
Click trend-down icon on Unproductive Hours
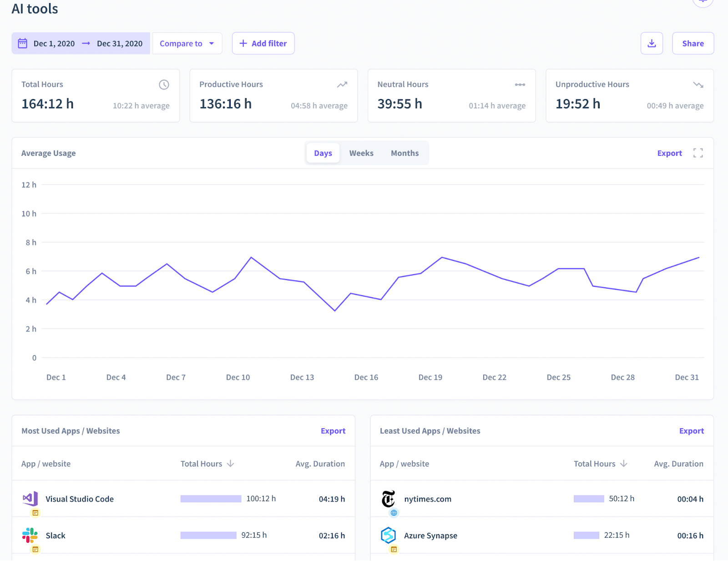pyautogui.click(x=698, y=85)
